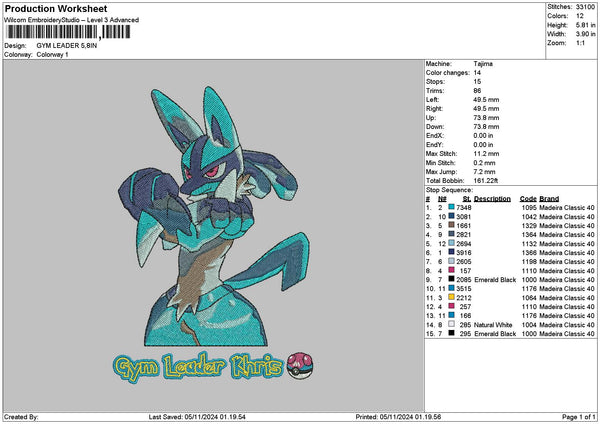600x424 pixels.
Task: Click the Left value '49.5 mm'
Action: [x=486, y=99]
